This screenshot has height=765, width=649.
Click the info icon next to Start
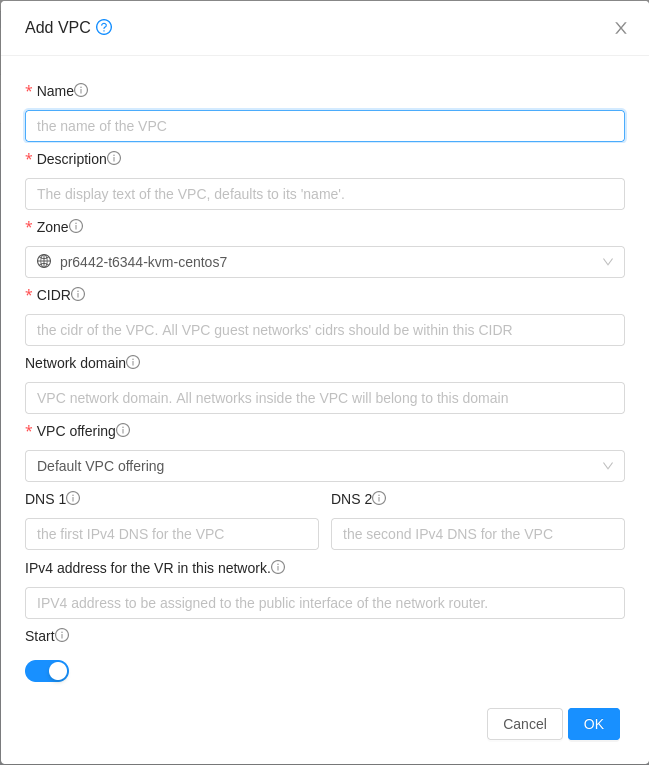click(x=62, y=635)
